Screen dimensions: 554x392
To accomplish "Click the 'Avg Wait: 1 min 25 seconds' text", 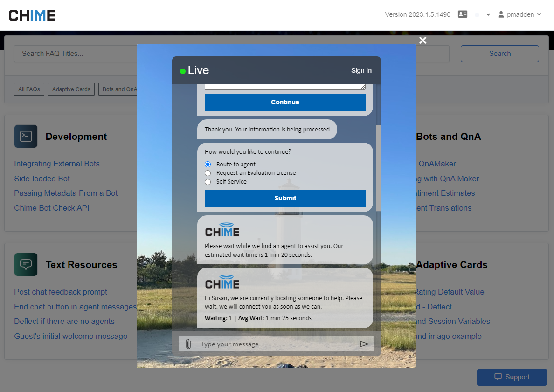I will click(x=275, y=318).
